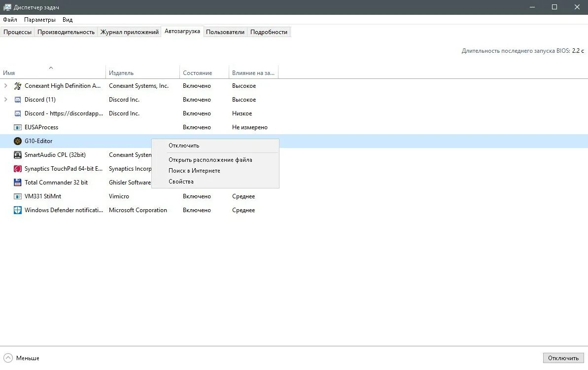Click the Conexant High Definition Audio icon
This screenshot has height=370, width=588.
coord(18,86)
